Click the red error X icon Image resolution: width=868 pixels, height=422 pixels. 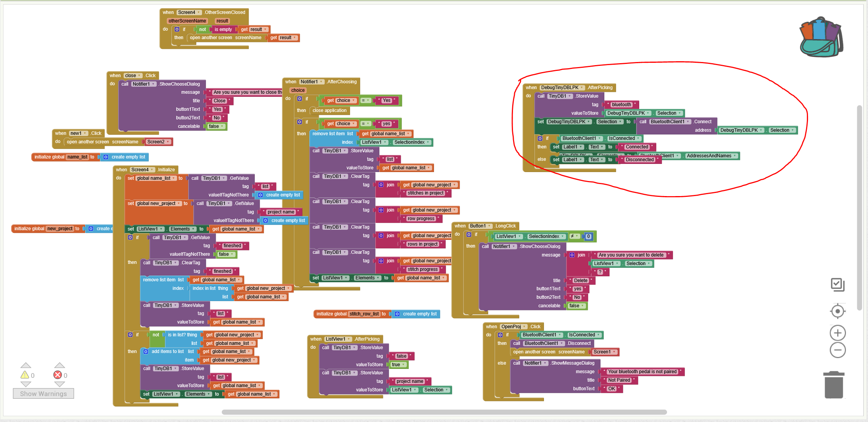tap(58, 375)
